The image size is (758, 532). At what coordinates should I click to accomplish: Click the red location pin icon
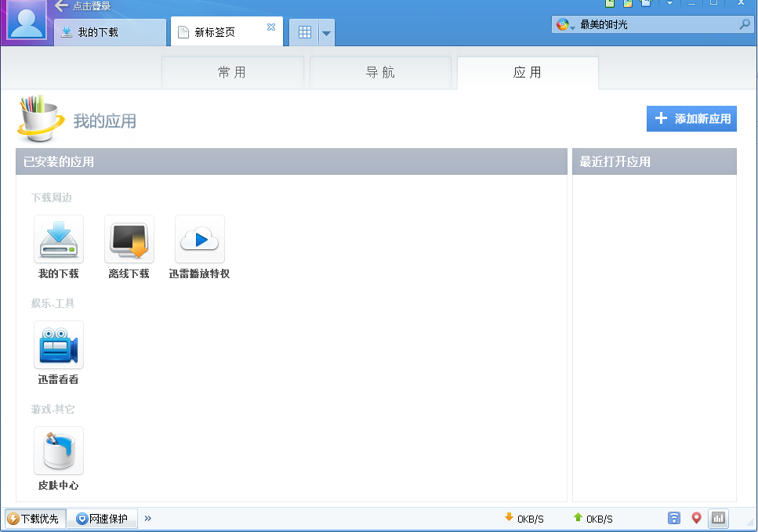(696, 518)
